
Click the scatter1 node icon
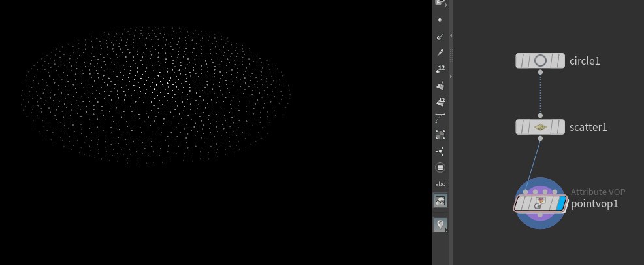pyautogui.click(x=540, y=127)
